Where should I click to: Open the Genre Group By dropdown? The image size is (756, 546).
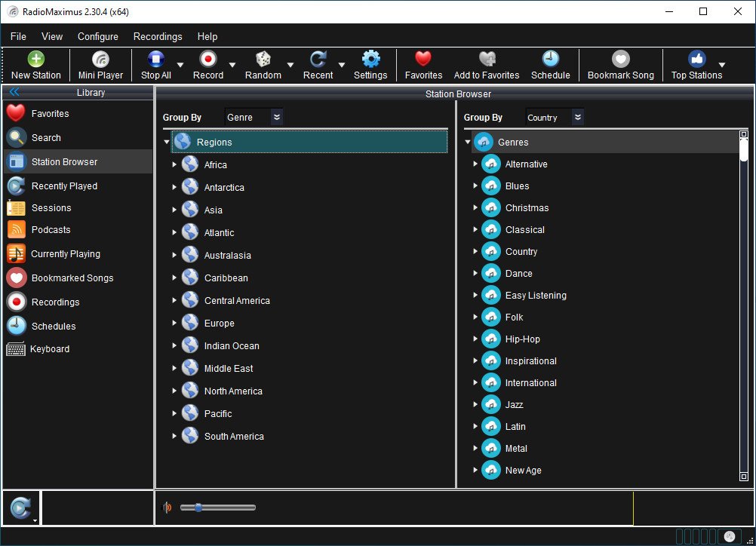pyautogui.click(x=277, y=117)
